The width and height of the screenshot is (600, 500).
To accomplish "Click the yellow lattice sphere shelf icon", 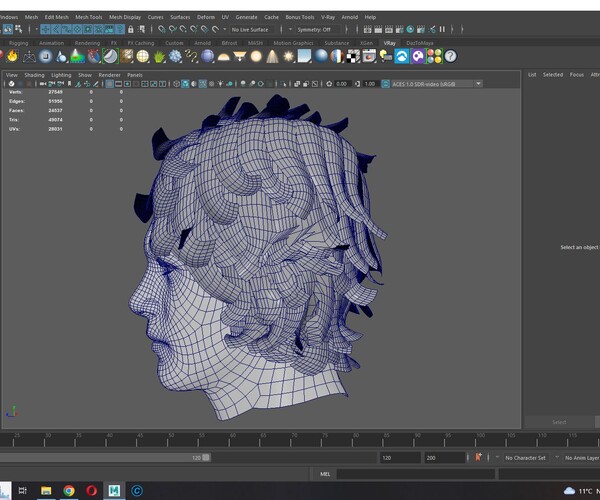I will coord(143,56).
